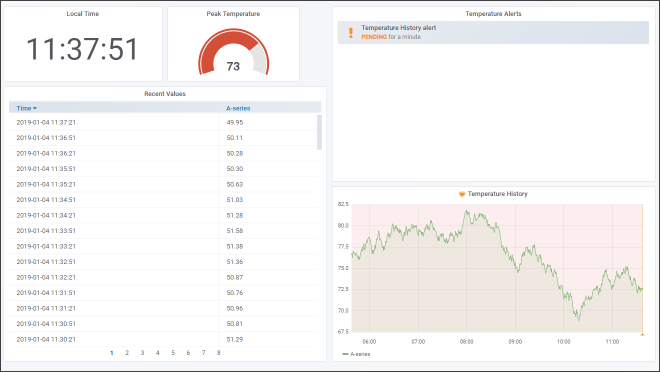The image size is (660, 372).
Task: Click the value 50.28 in A-series column
Action: point(235,154)
